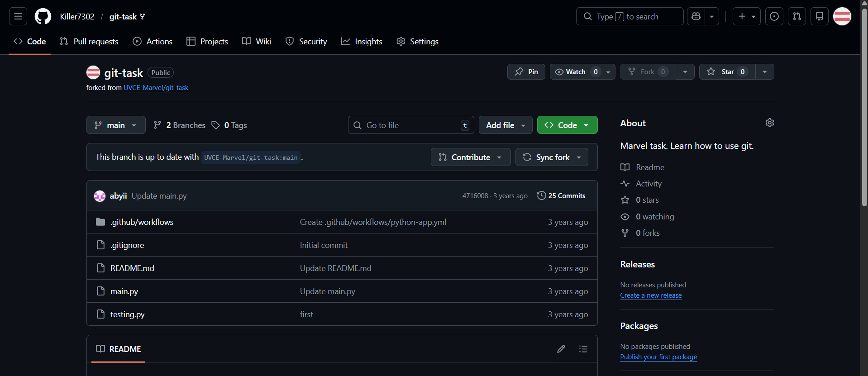Image resolution: width=868 pixels, height=376 pixels.
Task: Switch to the Insights tab
Action: coord(362,41)
